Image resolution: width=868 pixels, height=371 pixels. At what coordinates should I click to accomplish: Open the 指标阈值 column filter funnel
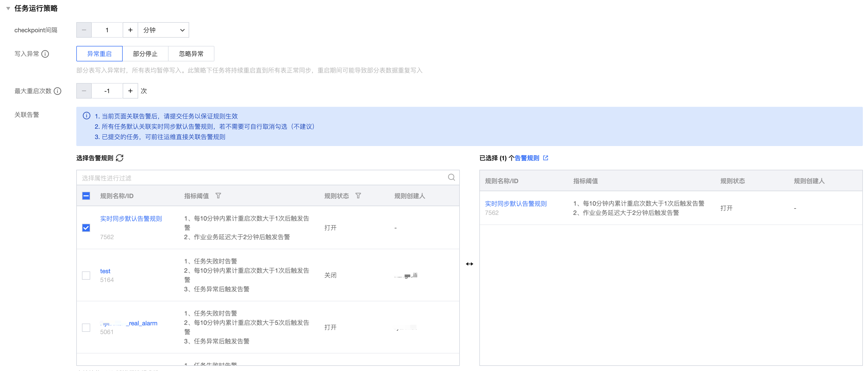[218, 196]
